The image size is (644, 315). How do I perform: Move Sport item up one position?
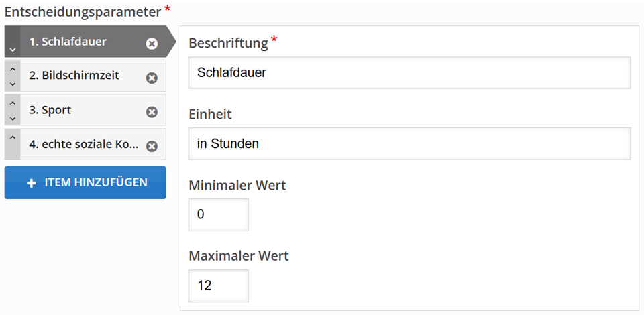click(x=12, y=103)
